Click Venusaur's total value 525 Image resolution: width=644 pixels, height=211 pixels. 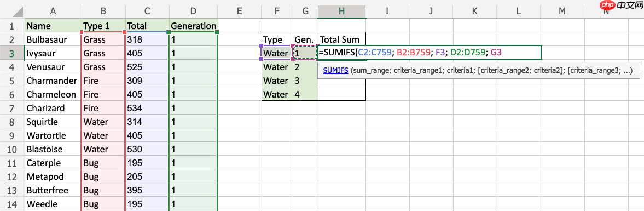[147, 67]
